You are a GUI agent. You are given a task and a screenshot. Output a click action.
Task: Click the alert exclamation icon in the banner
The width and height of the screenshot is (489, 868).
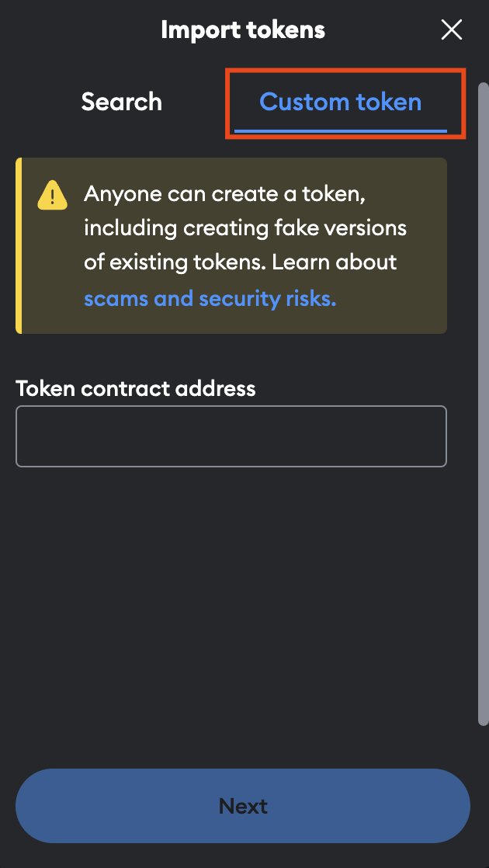(x=52, y=194)
